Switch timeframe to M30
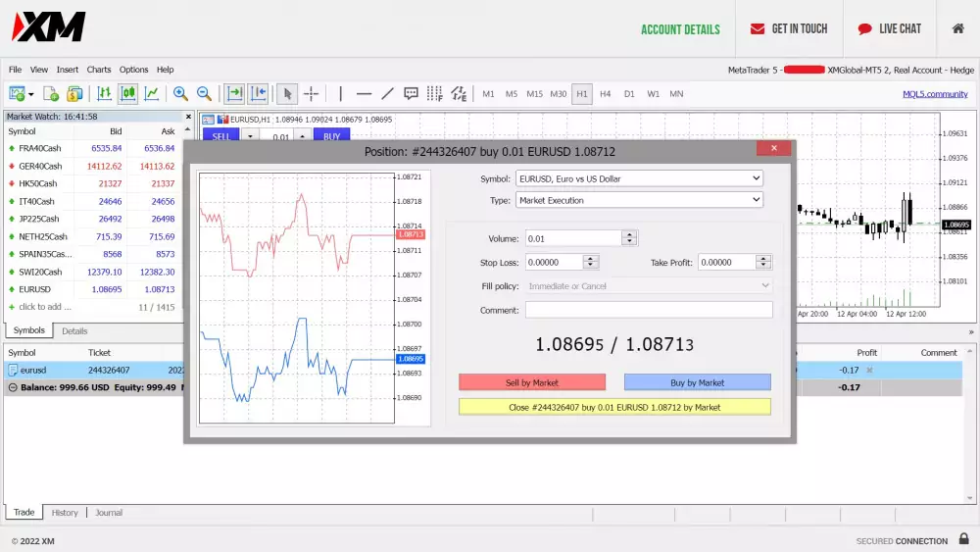The width and height of the screenshot is (980, 552). (559, 94)
